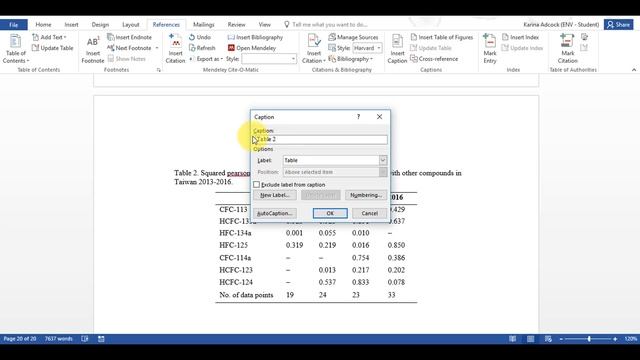Switch to Print Layout view
The width and height of the screenshot is (640, 360).
(x=530, y=339)
